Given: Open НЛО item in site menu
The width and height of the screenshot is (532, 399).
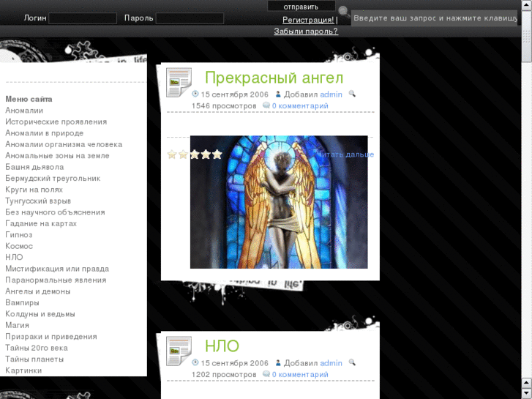Looking at the screenshot, I should tap(14, 257).
